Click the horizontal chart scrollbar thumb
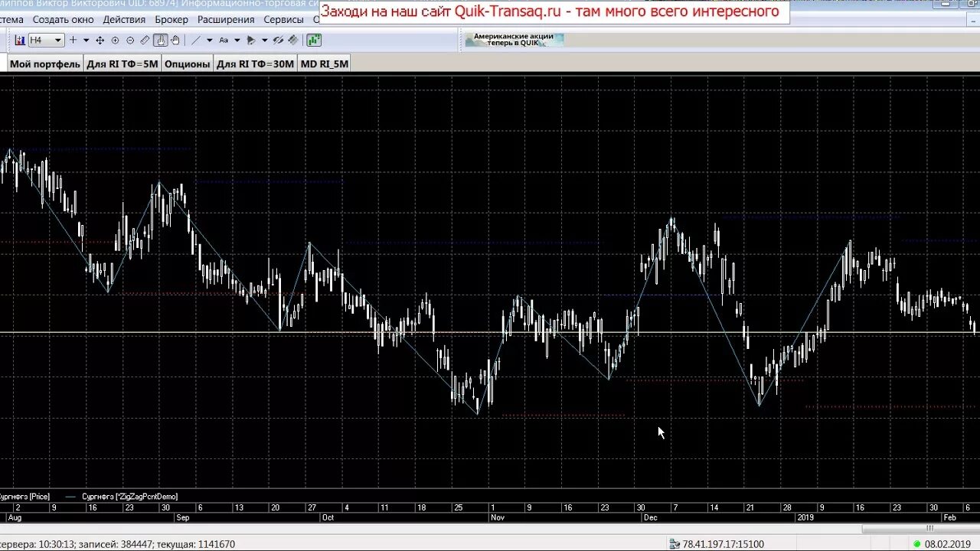 (x=923, y=528)
